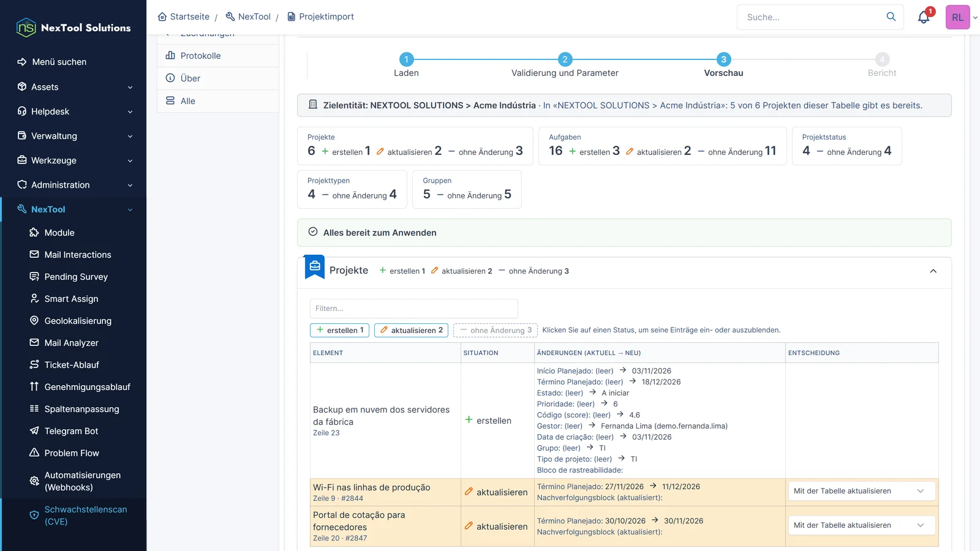Expand the Assets menu
Viewport: 980px width, 551px height.
click(x=73, y=87)
